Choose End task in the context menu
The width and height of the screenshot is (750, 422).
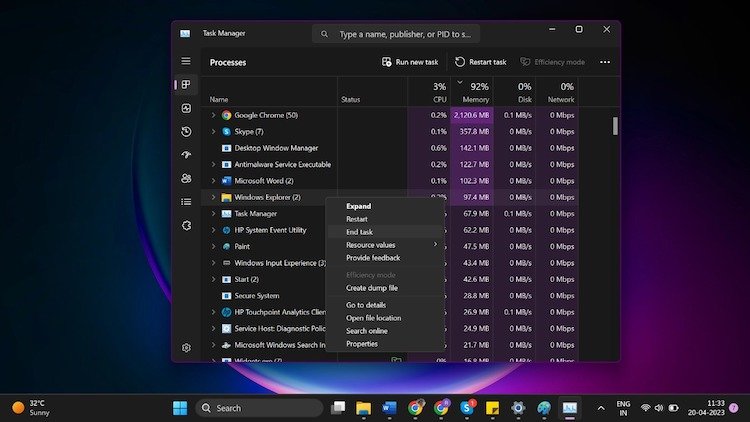385,232
